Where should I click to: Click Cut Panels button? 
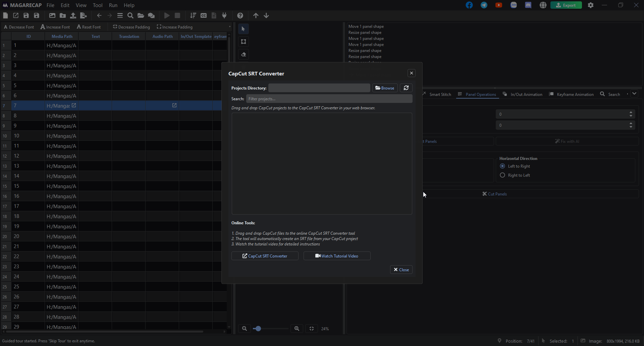[x=495, y=194]
